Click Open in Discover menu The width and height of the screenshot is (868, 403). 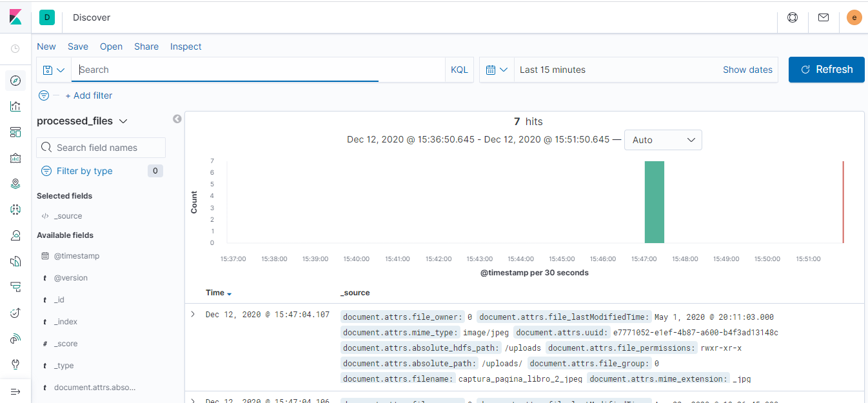(x=111, y=46)
